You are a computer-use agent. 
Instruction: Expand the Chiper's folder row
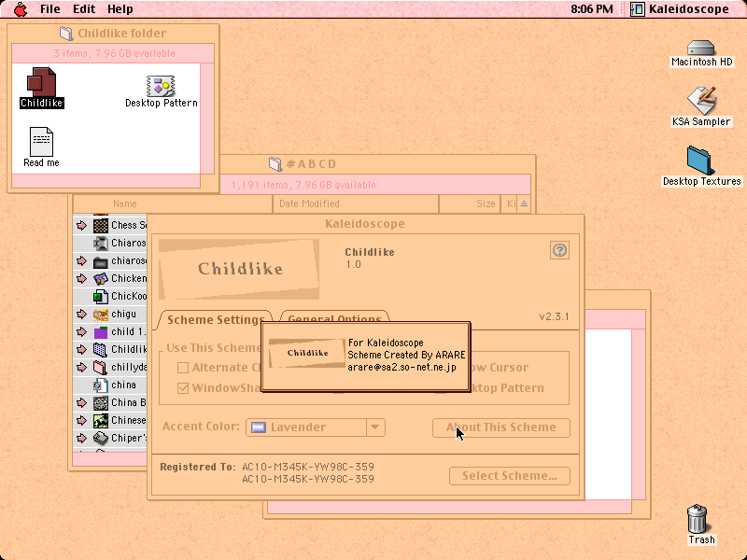coord(81,438)
